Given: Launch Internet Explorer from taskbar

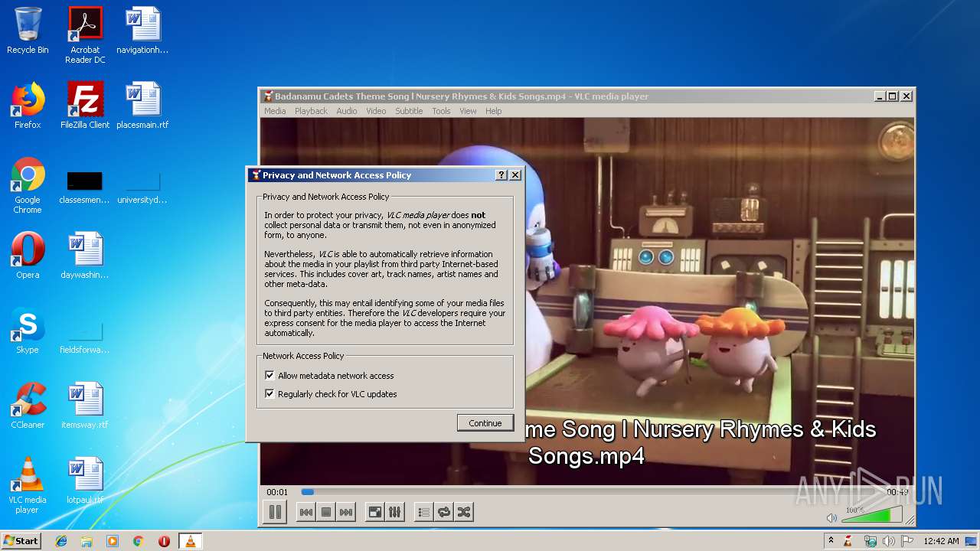Looking at the screenshot, I should [61, 541].
